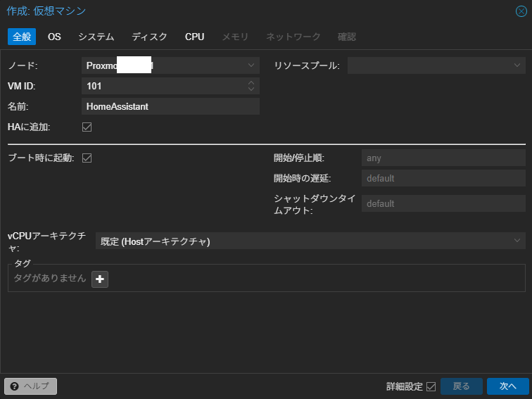Open help with ヘルプ button
Image resolution: width=532 pixels, height=399 pixels.
pyautogui.click(x=30, y=386)
